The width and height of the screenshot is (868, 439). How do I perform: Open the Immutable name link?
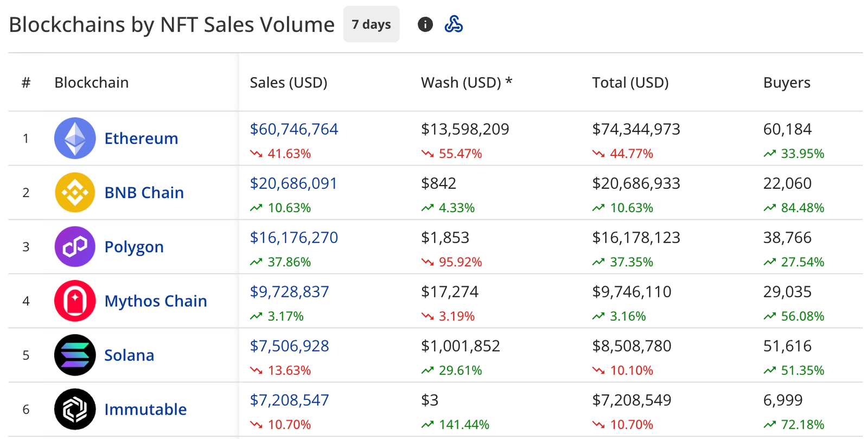click(x=145, y=410)
